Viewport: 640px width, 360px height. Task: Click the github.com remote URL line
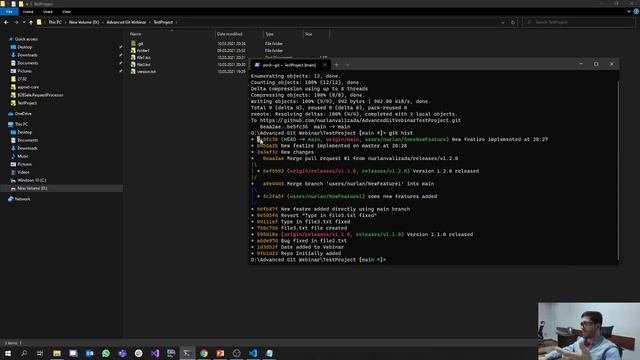356,120
